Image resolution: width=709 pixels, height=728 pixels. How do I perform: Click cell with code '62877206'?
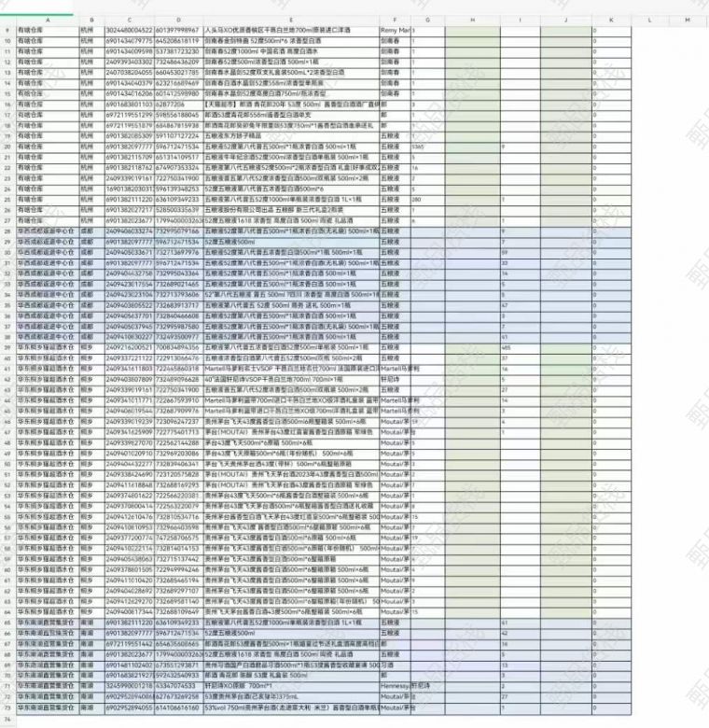click(178, 105)
